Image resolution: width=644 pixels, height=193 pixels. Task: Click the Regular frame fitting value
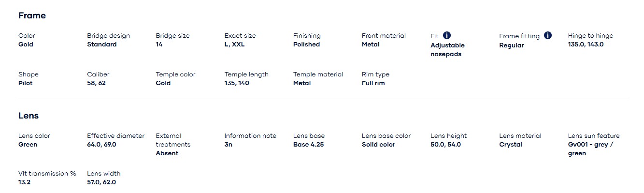(512, 45)
